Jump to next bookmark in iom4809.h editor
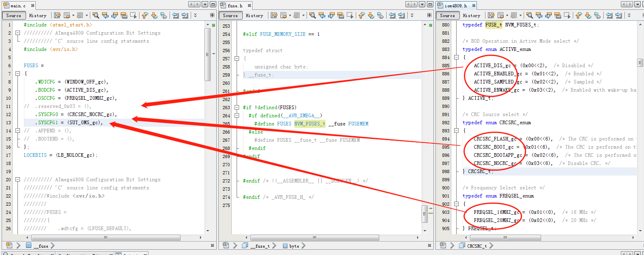The height and width of the screenshot is (255, 644). point(588,15)
